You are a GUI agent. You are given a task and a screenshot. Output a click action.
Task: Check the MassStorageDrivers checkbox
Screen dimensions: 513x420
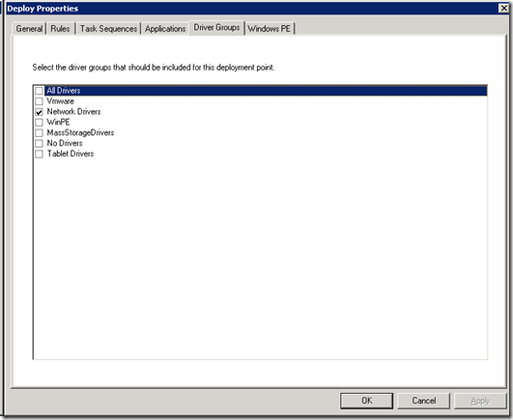tap(39, 132)
